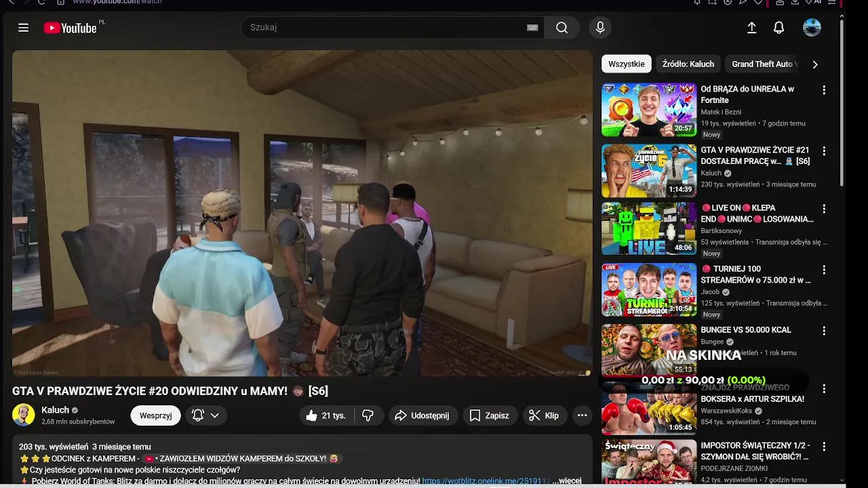
Task: Open TURNIEJ 100 STREAMERÓW thumbnail
Action: click(x=649, y=289)
